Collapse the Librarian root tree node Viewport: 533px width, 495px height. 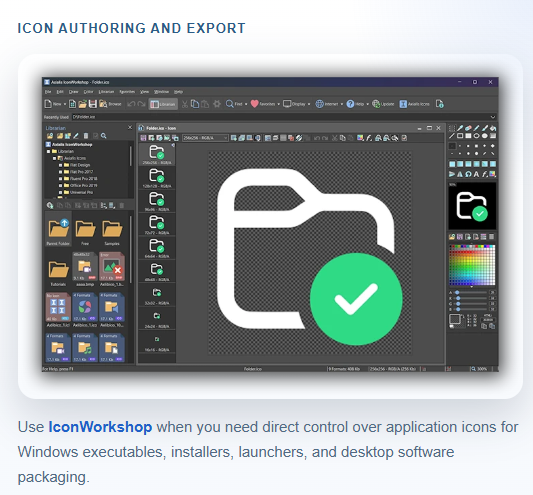pyautogui.click(x=48, y=151)
